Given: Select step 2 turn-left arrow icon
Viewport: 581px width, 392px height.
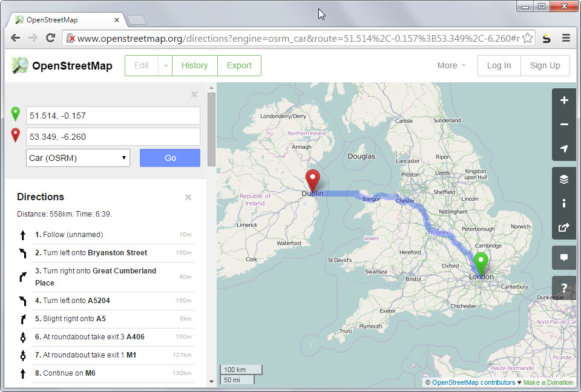Looking at the screenshot, I should point(23,253).
